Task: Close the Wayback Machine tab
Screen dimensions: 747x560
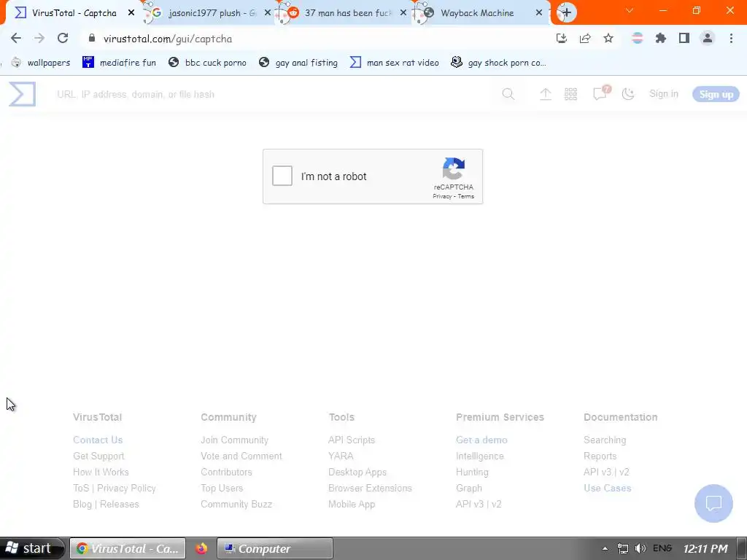Action: pyautogui.click(x=539, y=13)
